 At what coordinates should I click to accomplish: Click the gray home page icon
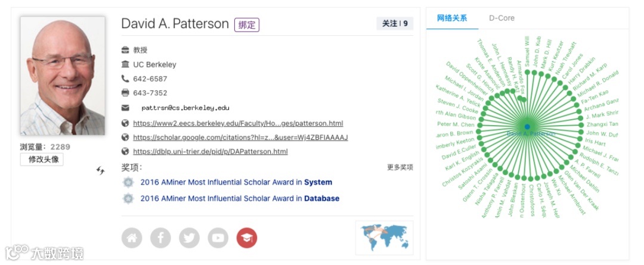click(x=132, y=238)
